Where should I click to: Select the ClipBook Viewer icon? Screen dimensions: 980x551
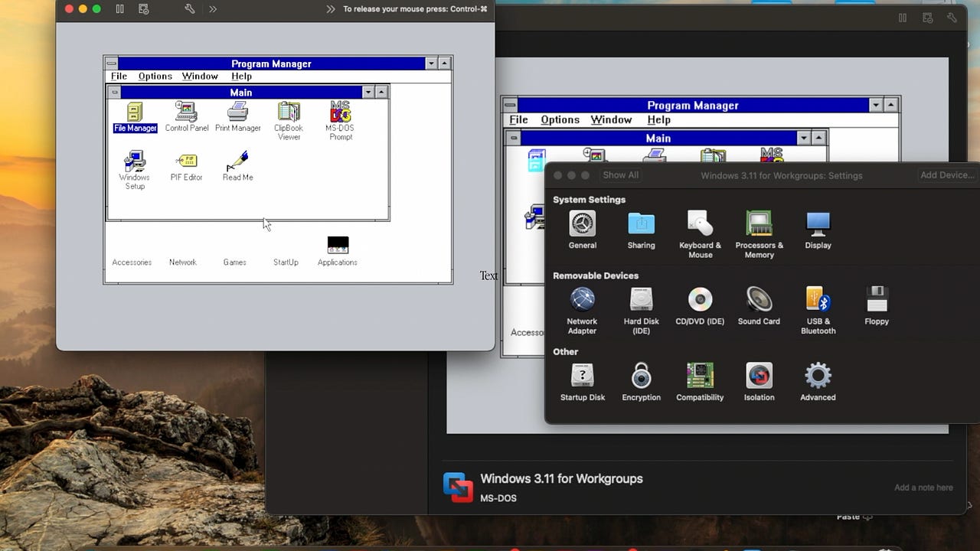coord(289,122)
